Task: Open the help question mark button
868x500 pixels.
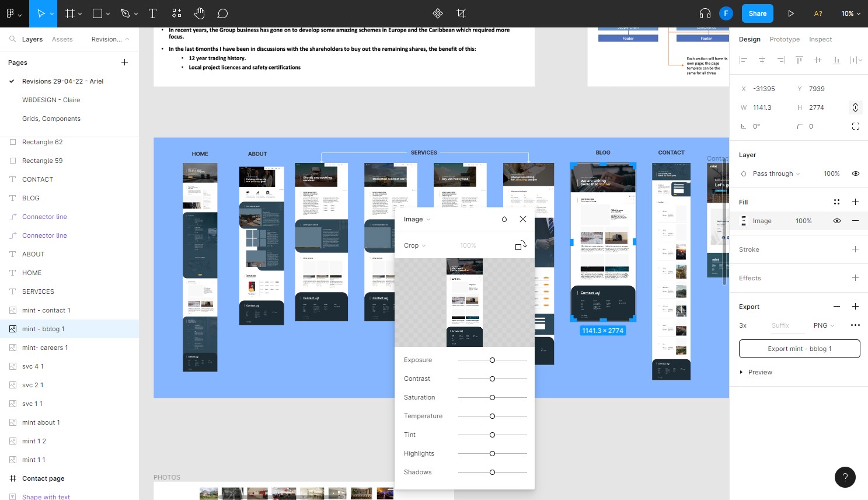Action: click(845, 477)
